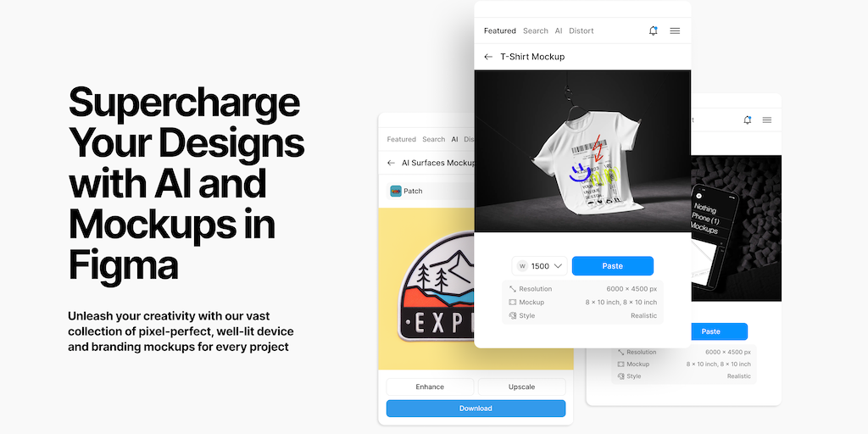
Task: Open the Distort tab in the front panel
Action: pos(581,31)
